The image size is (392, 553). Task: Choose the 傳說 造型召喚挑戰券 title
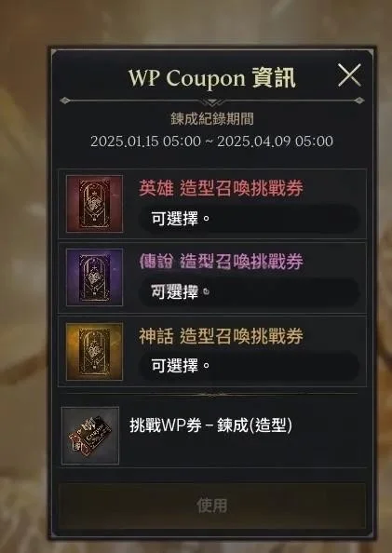pyautogui.click(x=221, y=262)
